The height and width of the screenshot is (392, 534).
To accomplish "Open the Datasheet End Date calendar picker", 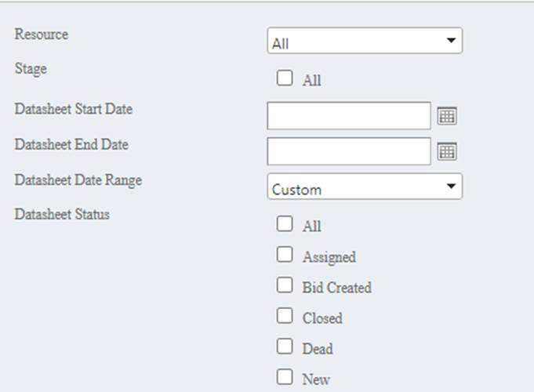I will click(447, 151).
